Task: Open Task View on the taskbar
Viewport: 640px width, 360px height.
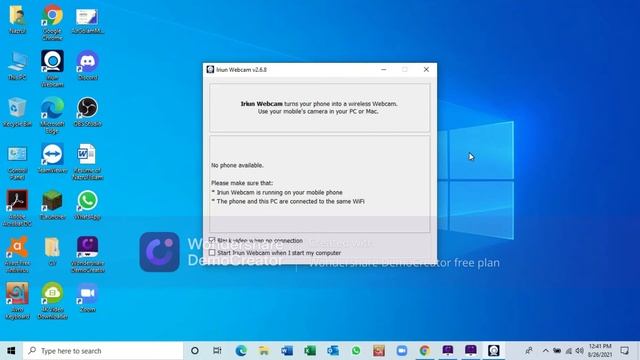Action: pos(217,351)
